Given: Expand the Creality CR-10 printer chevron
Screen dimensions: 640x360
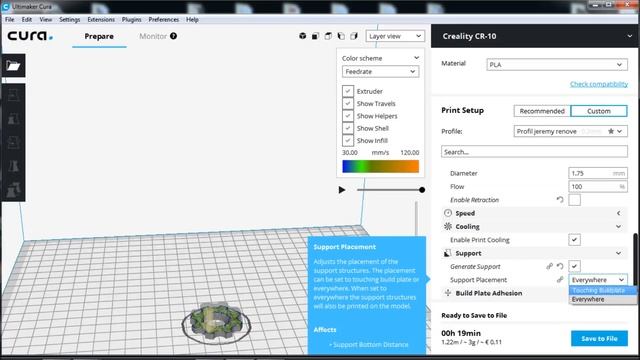Looking at the screenshot, I should 630,36.
